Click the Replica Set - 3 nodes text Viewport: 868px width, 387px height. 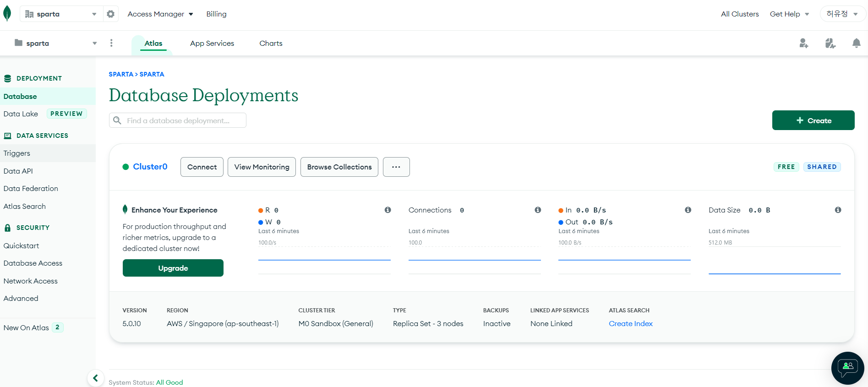[428, 323]
